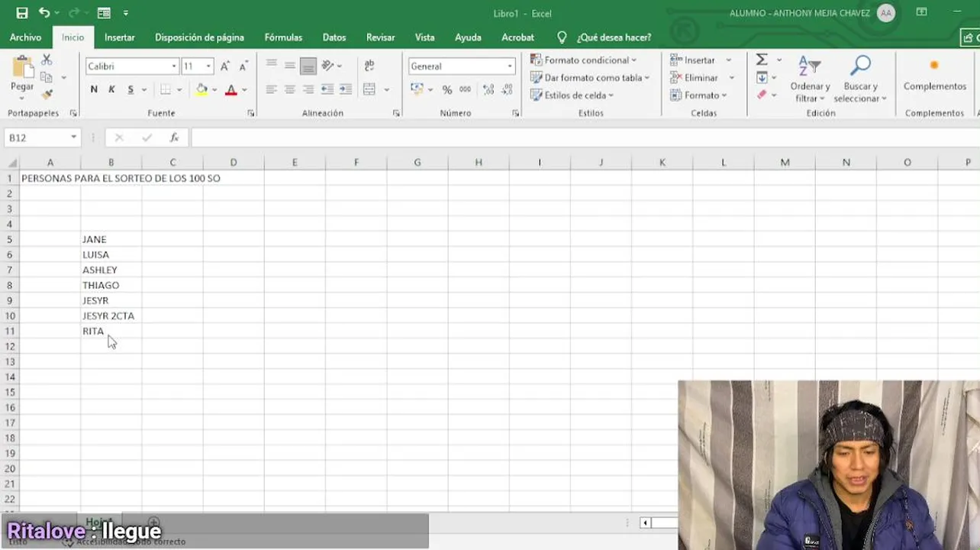Toggle align text right

click(x=308, y=89)
